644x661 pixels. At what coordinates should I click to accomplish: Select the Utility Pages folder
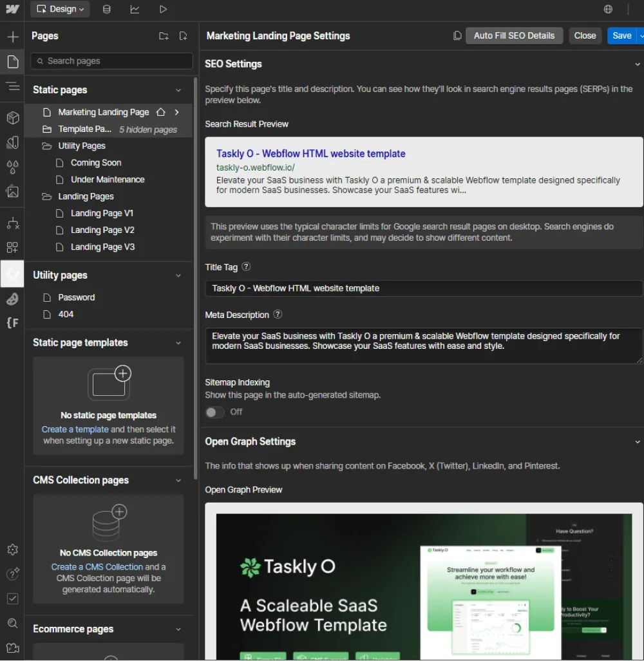108,146
